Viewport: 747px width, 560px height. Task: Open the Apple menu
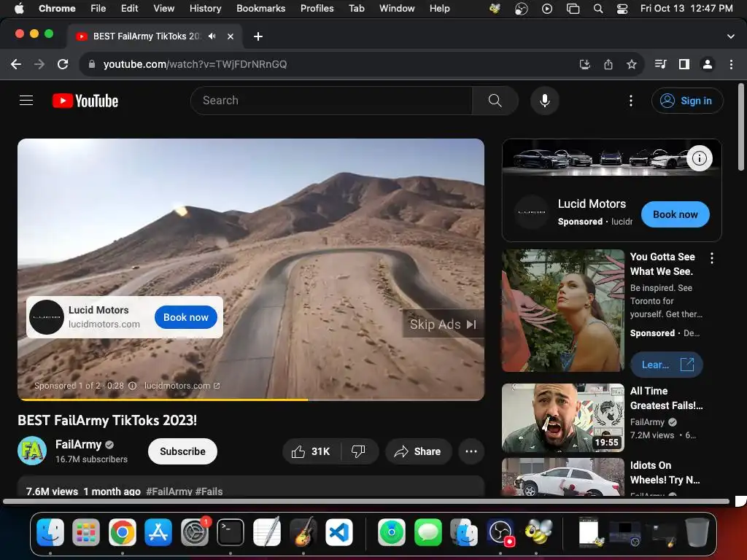(x=19, y=8)
